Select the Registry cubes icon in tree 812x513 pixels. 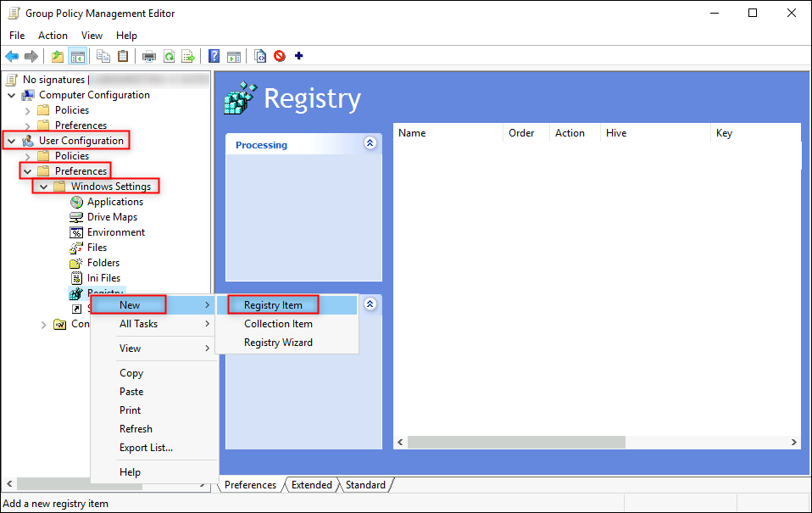(x=76, y=293)
